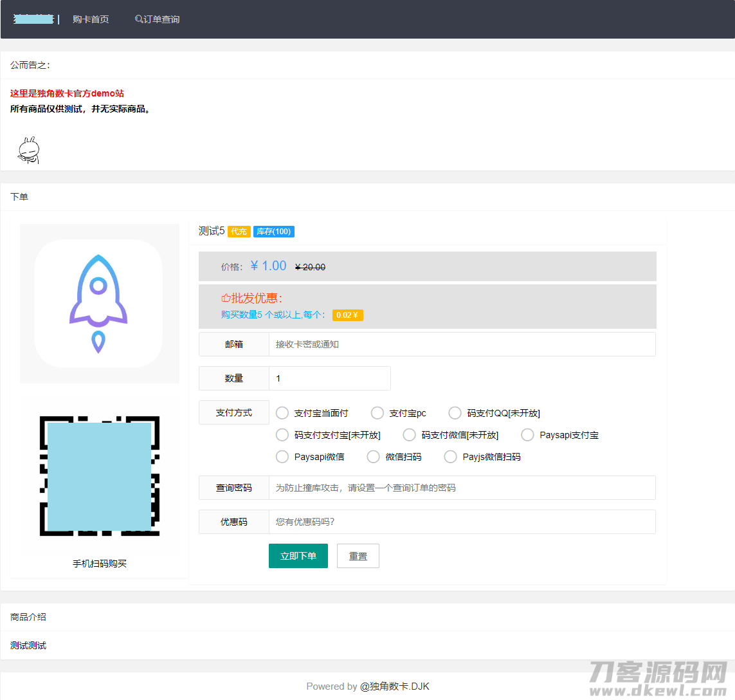This screenshot has width=735, height=700.
Task: Select 支付宝pc payment method
Action: click(377, 413)
